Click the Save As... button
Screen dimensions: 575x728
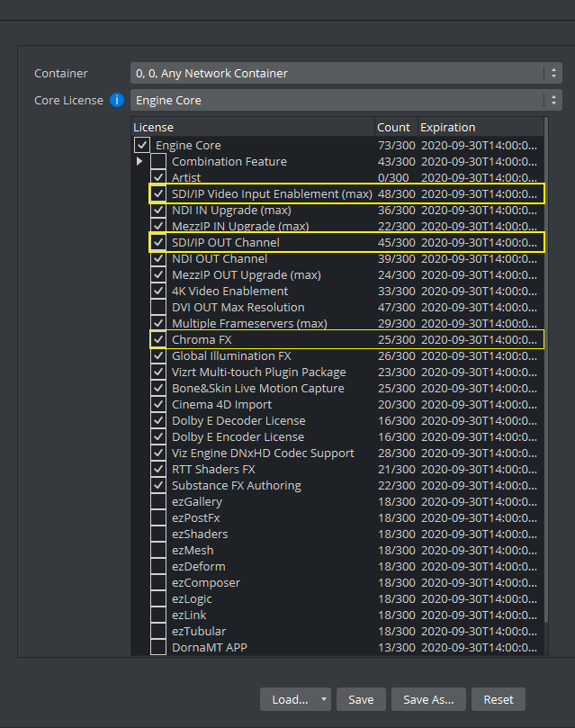click(429, 699)
